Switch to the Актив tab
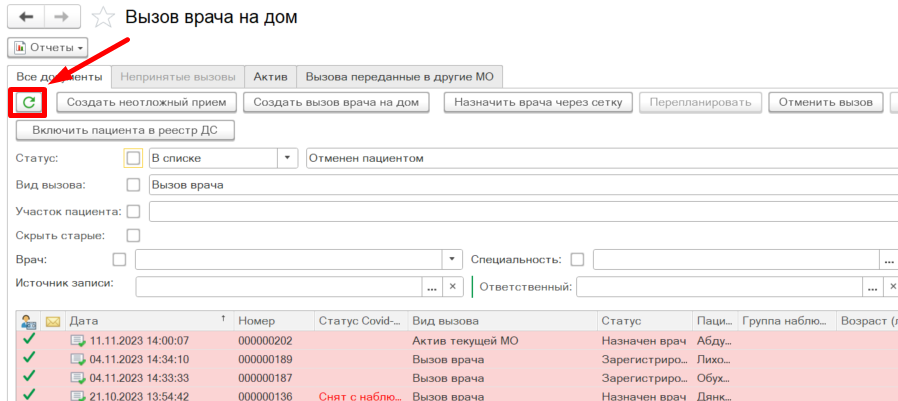This screenshot has width=898, height=401. point(270,76)
